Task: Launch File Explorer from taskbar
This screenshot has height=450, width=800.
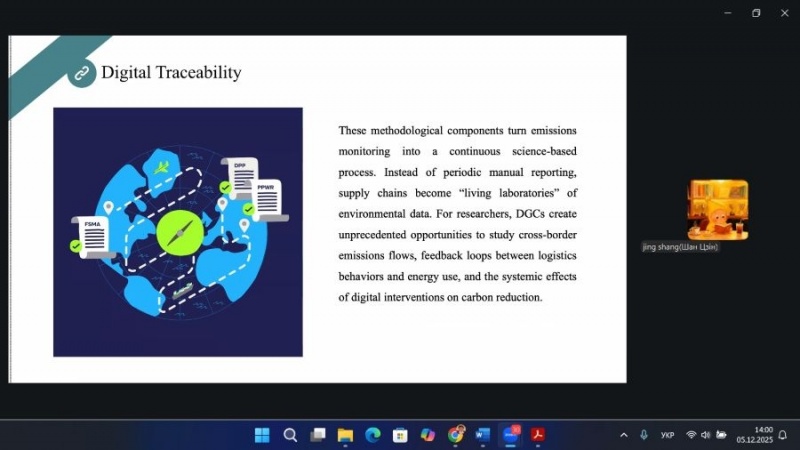Action: 345,435
